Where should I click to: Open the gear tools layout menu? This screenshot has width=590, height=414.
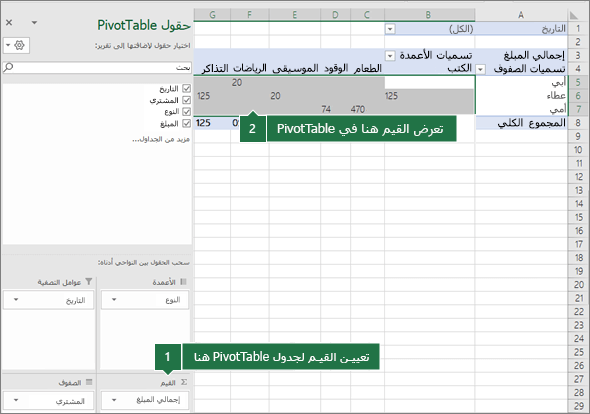coord(16,46)
